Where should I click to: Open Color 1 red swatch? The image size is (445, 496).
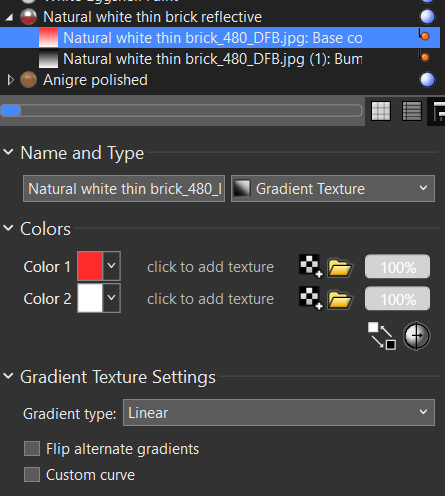(x=90, y=266)
